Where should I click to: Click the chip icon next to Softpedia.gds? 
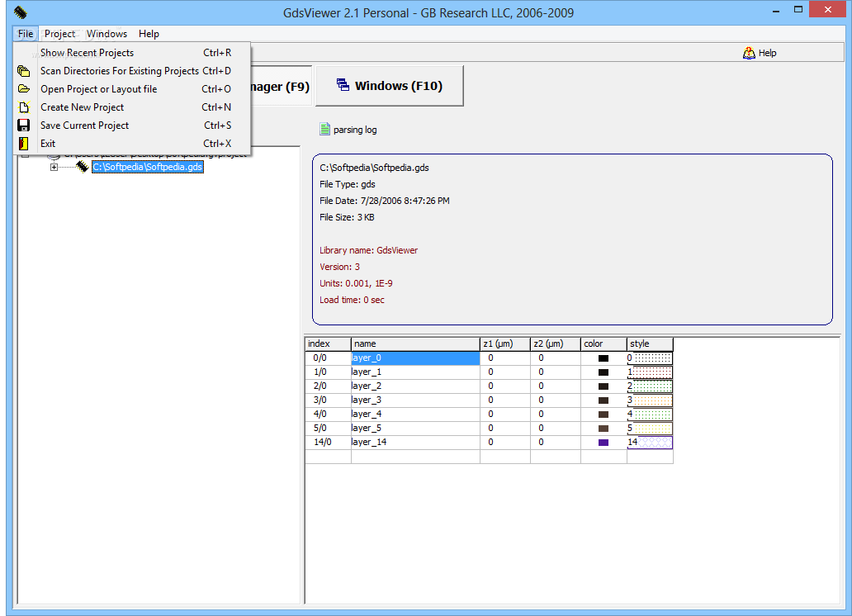click(x=82, y=166)
